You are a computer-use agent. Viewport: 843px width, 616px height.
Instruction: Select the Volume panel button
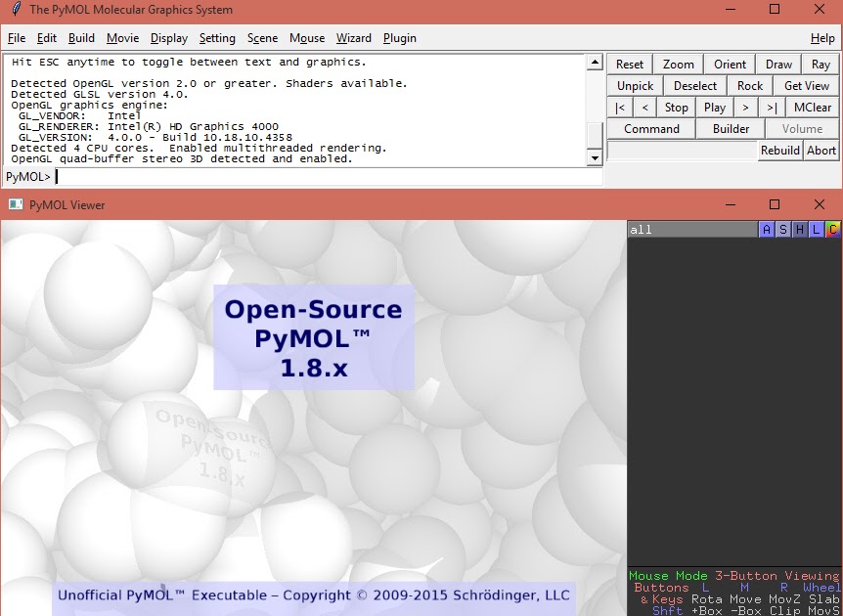[802, 129]
